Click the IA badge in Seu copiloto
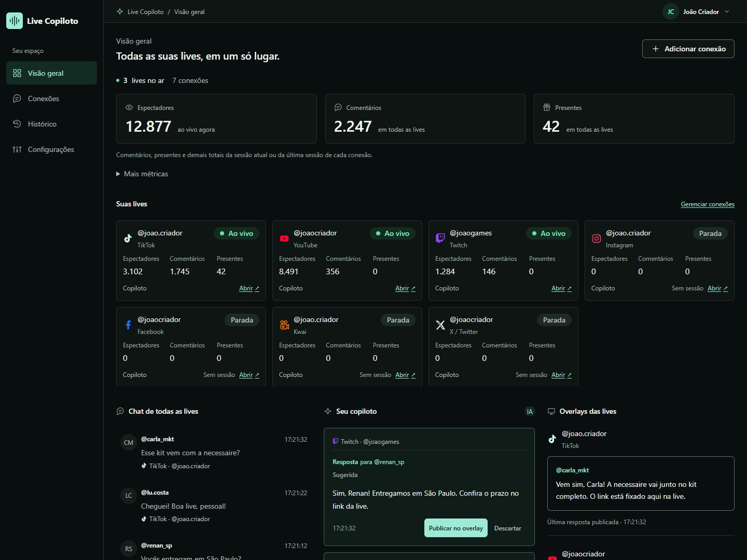The width and height of the screenshot is (747, 560). point(530,411)
